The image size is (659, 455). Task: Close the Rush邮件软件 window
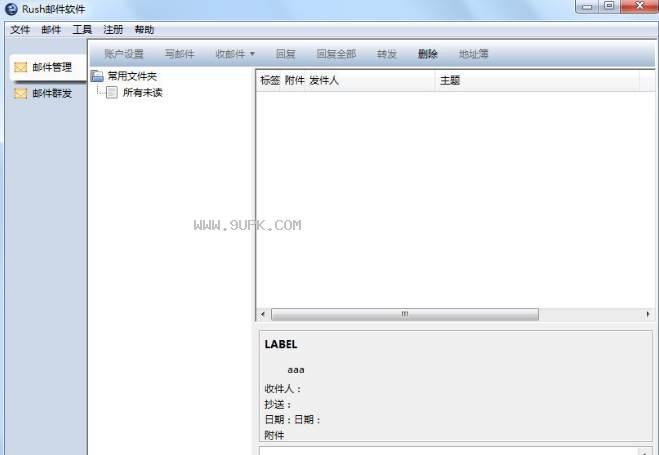coord(639,6)
